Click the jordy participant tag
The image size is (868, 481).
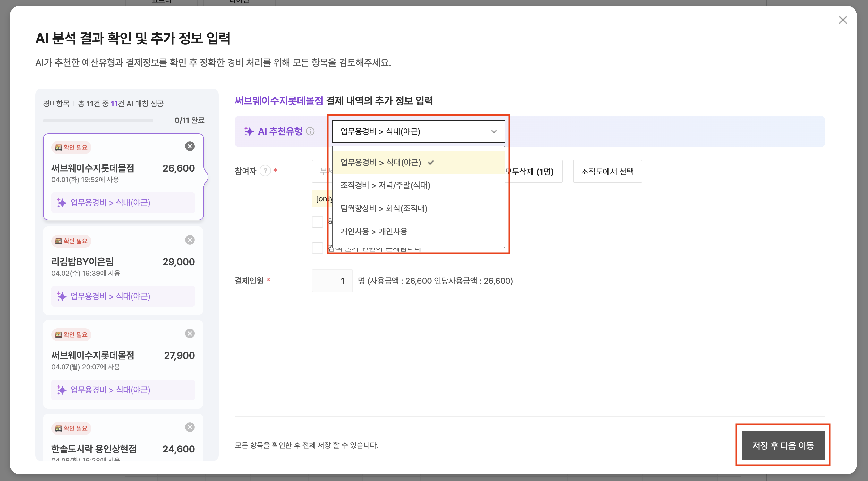click(x=322, y=199)
